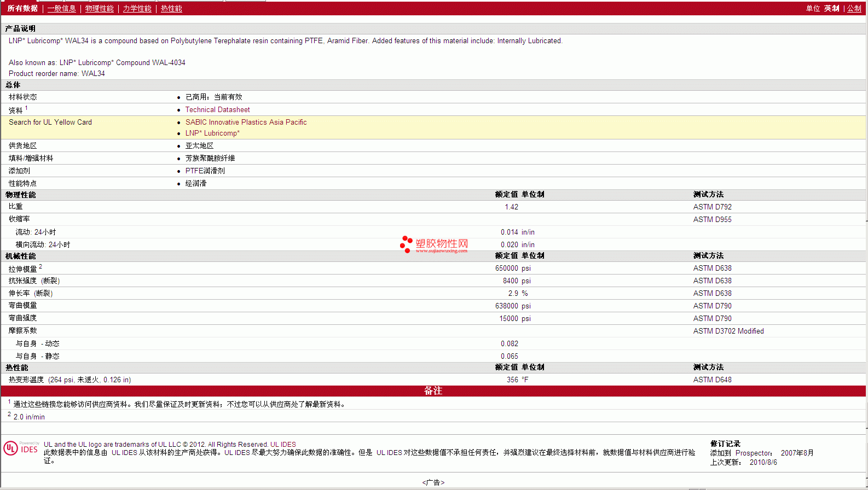Click the <广告> advertisement placeholder
Screen dimensions: 868x490
coord(433,482)
